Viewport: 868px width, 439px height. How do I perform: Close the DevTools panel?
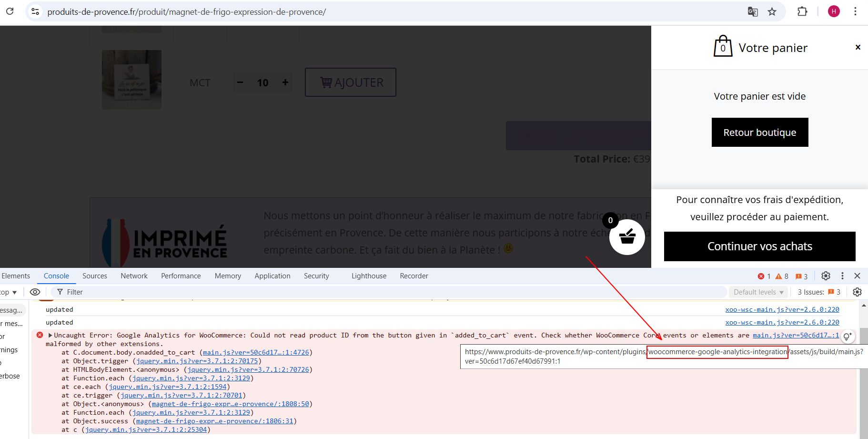pos(857,276)
